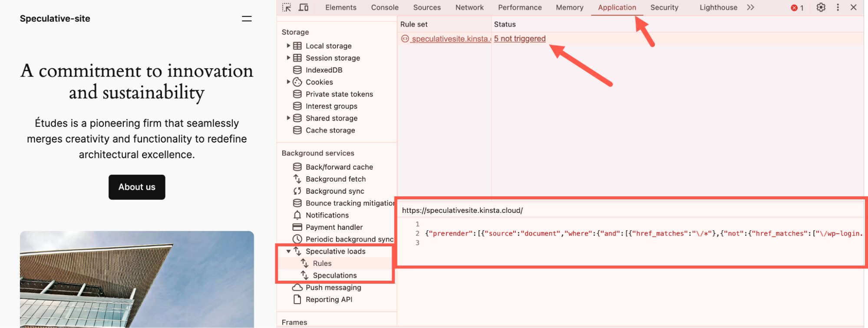Select the Application tab
This screenshot has width=868, height=328.
point(617,7)
